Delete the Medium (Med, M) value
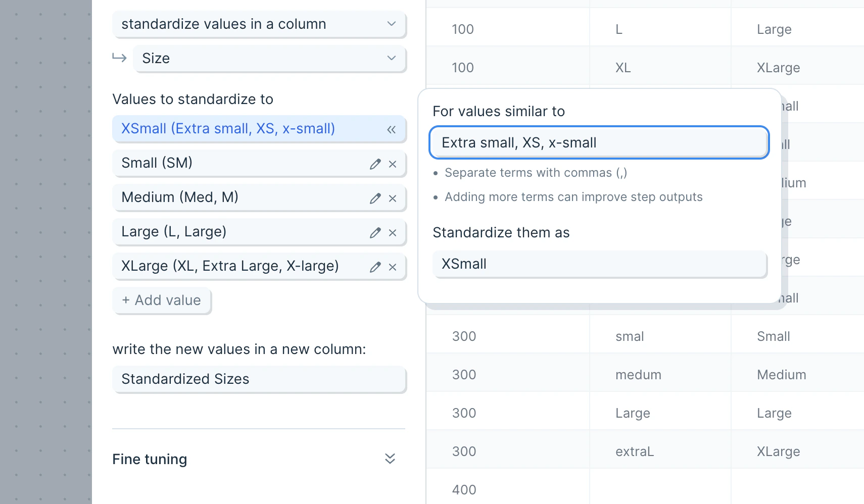The height and width of the screenshot is (504, 864). (393, 198)
